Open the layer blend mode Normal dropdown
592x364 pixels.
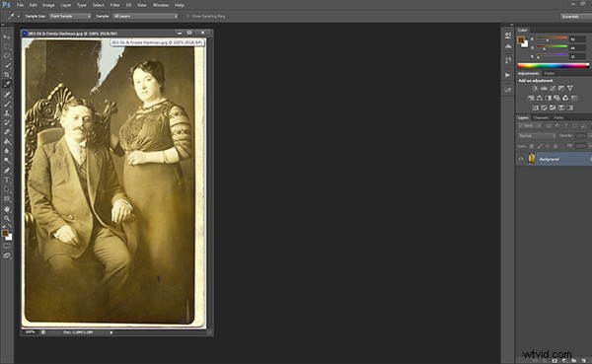click(x=537, y=135)
